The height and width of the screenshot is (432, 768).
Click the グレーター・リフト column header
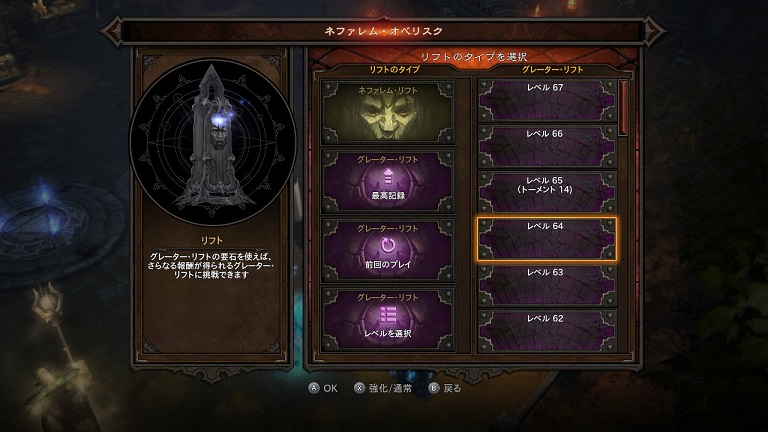[x=552, y=70]
